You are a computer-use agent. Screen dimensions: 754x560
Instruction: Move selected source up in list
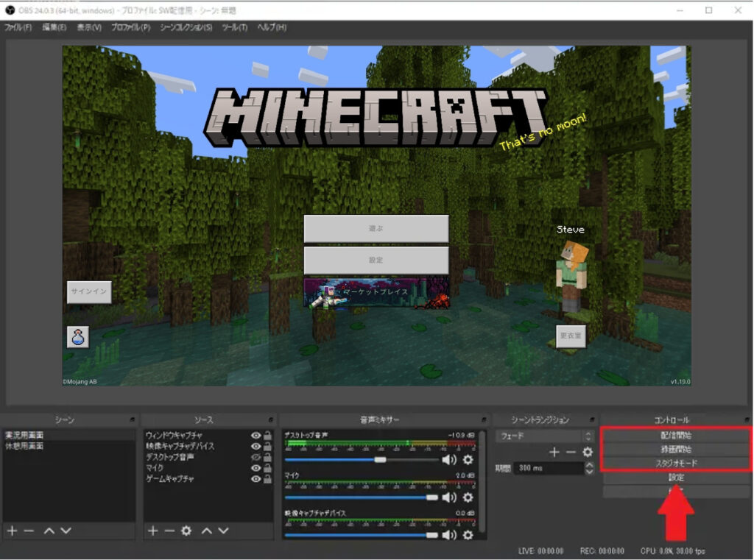coord(207,531)
